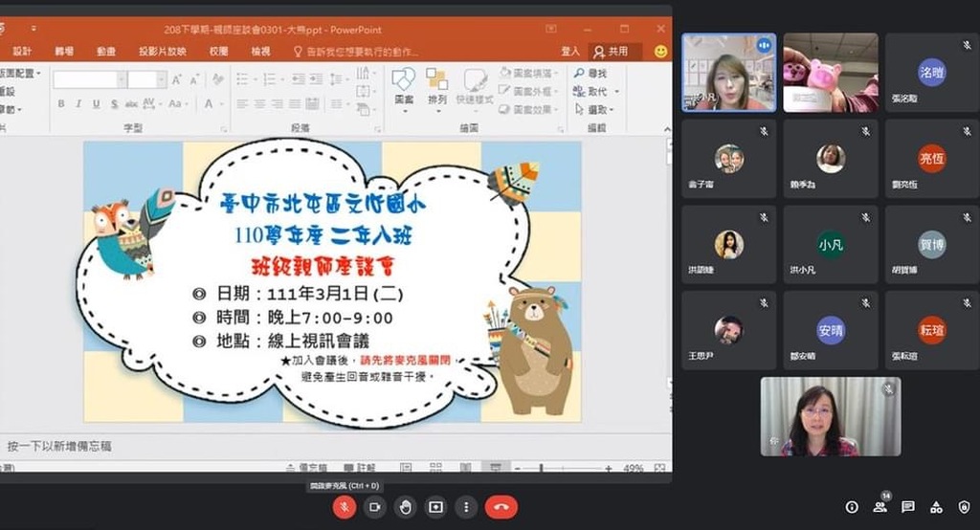Click 尋找 find button

(x=590, y=73)
